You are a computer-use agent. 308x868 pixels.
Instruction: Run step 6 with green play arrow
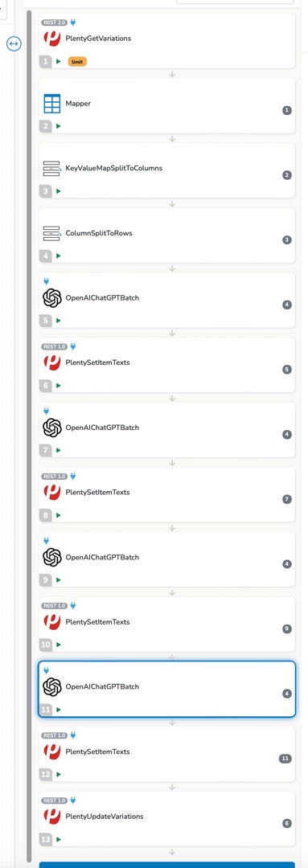click(x=58, y=385)
